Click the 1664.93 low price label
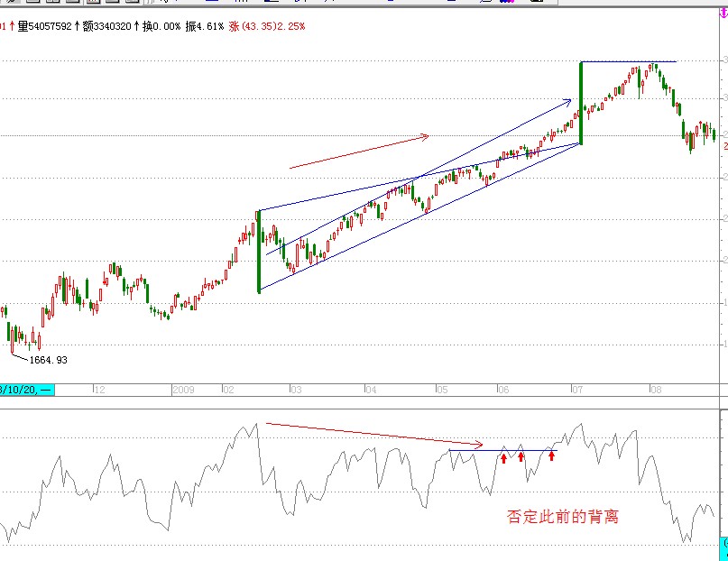Screen dimensions: 728x561 click(x=48, y=360)
